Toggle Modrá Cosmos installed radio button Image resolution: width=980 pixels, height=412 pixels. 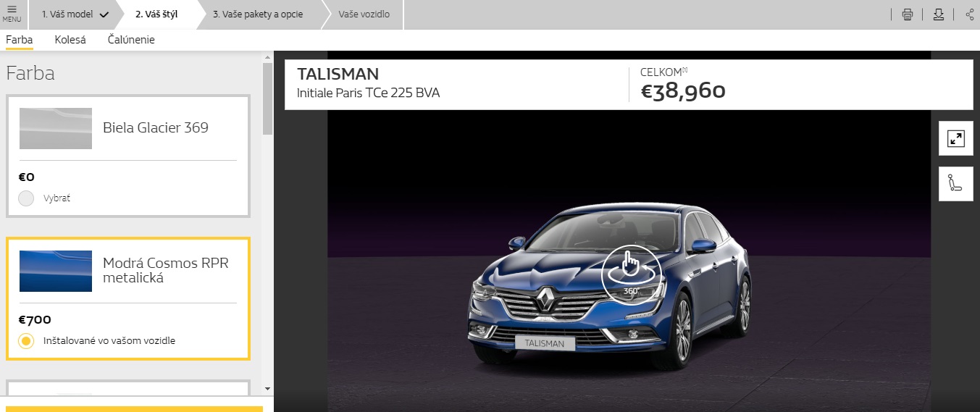(26, 340)
